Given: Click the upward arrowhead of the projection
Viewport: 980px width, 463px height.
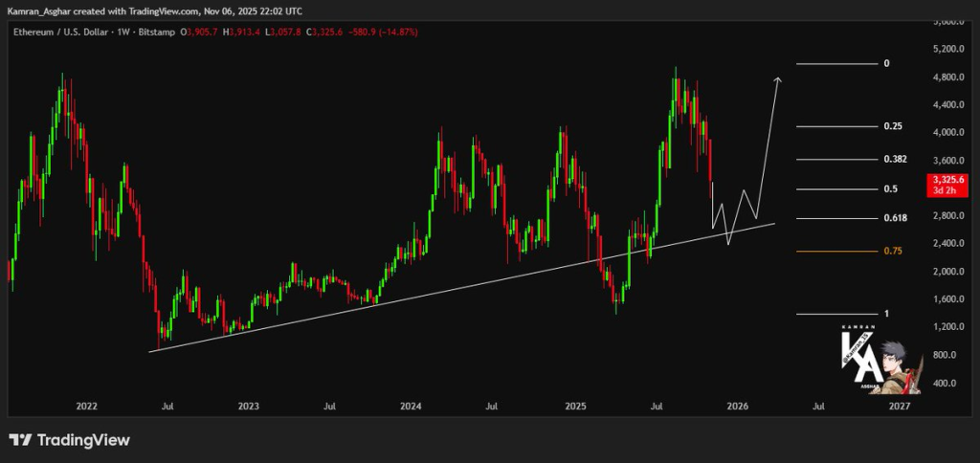Looking at the screenshot, I should click(778, 80).
